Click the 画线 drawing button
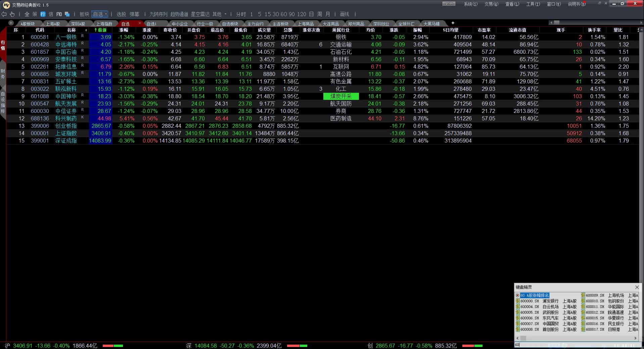This screenshot has width=644, height=349. point(344,14)
